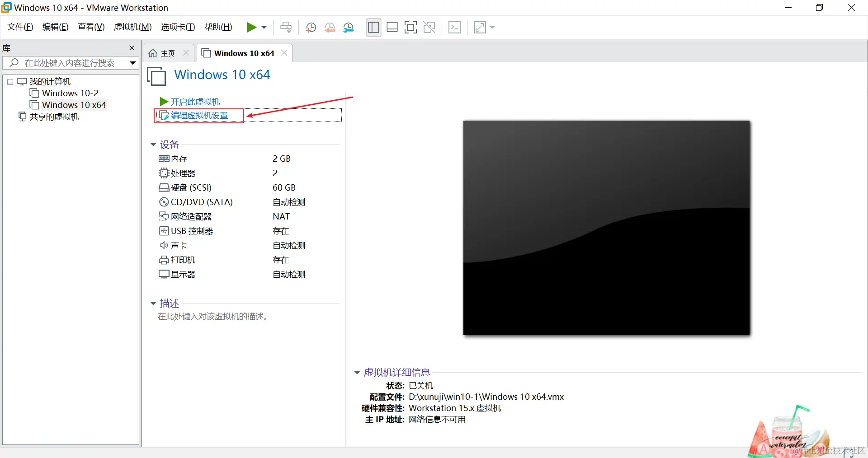
Task: Click the description text field placeholder
Action: pos(213,317)
